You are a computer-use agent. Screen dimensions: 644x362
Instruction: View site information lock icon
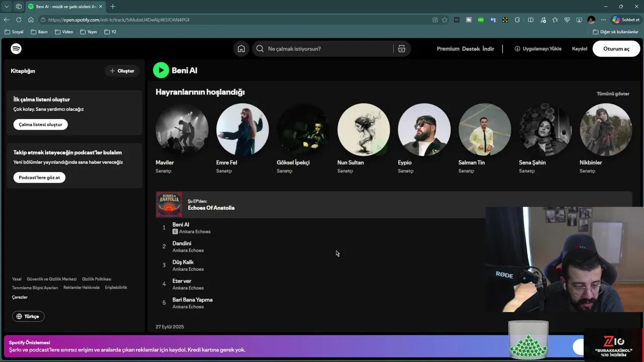pos(43,20)
